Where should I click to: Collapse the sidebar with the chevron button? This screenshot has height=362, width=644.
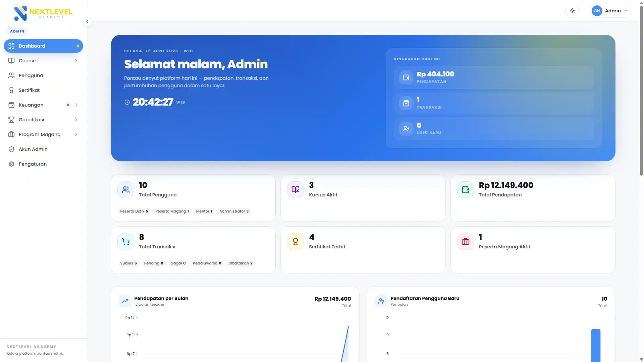87,21
